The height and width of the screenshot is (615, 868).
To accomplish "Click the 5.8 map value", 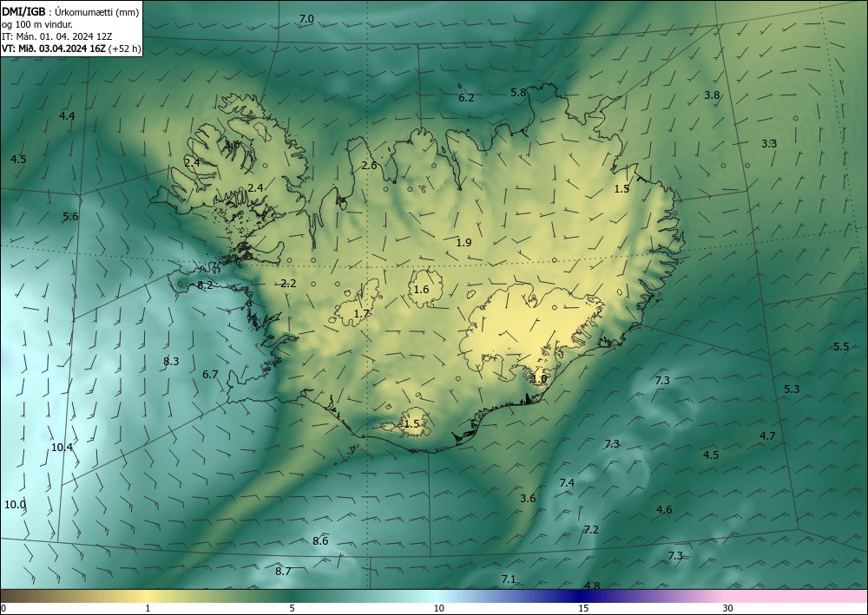I will tap(518, 92).
